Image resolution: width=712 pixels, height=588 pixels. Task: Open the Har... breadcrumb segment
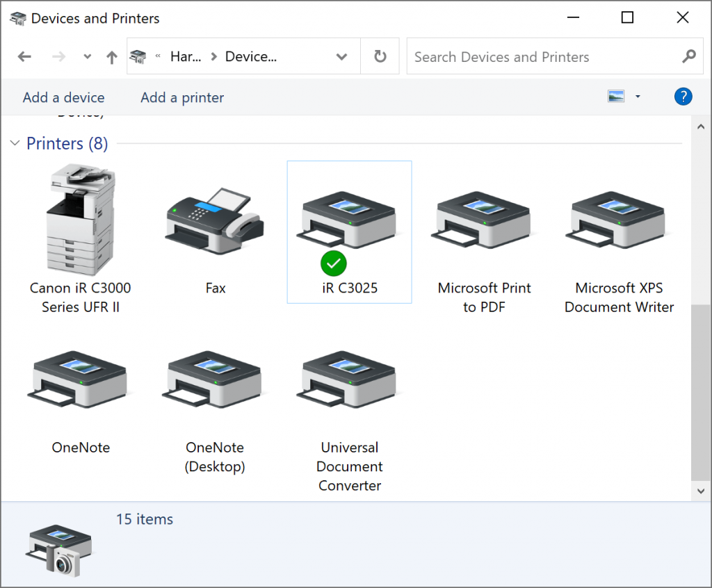pyautogui.click(x=186, y=57)
